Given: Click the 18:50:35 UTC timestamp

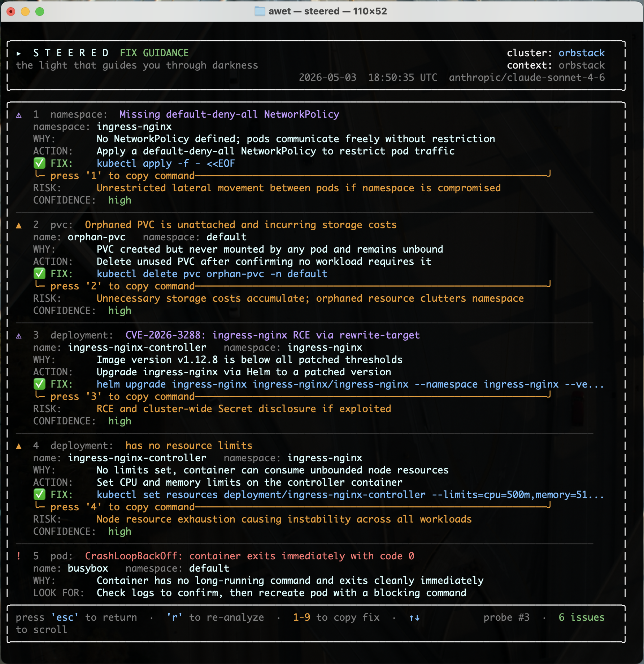Looking at the screenshot, I should (x=402, y=78).
